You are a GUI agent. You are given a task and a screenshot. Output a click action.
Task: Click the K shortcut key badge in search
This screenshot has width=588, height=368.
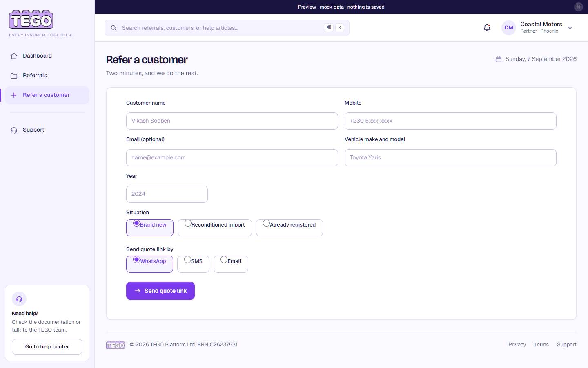tap(339, 28)
